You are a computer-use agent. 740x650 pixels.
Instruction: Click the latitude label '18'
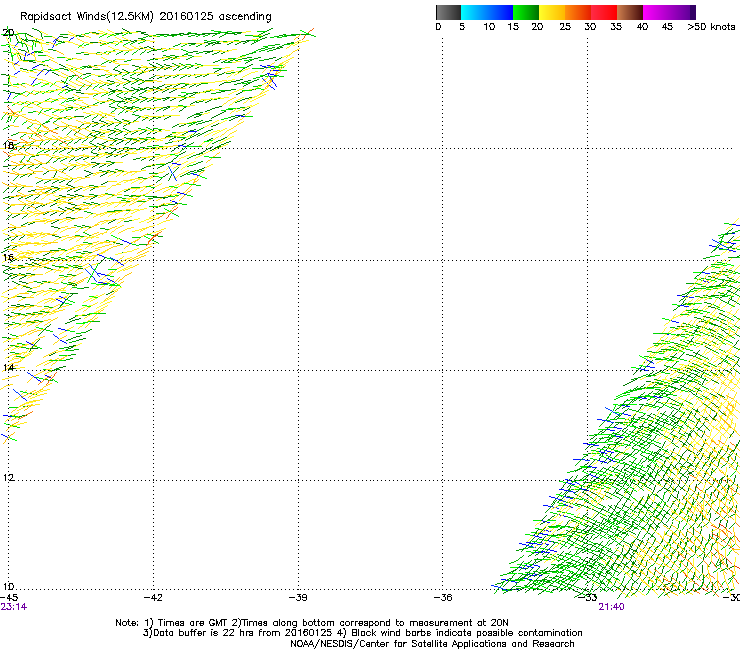tap(8, 145)
